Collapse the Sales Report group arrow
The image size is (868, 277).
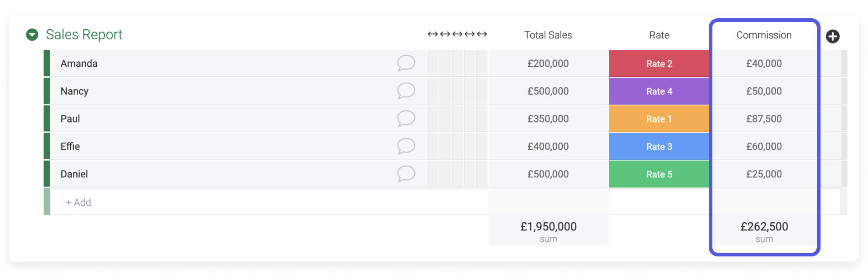[x=32, y=35]
